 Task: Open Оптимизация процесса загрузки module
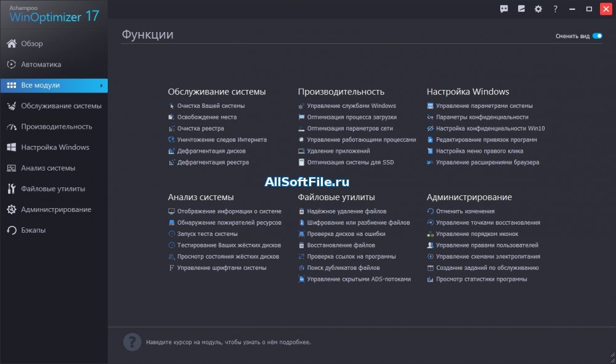[x=352, y=117]
